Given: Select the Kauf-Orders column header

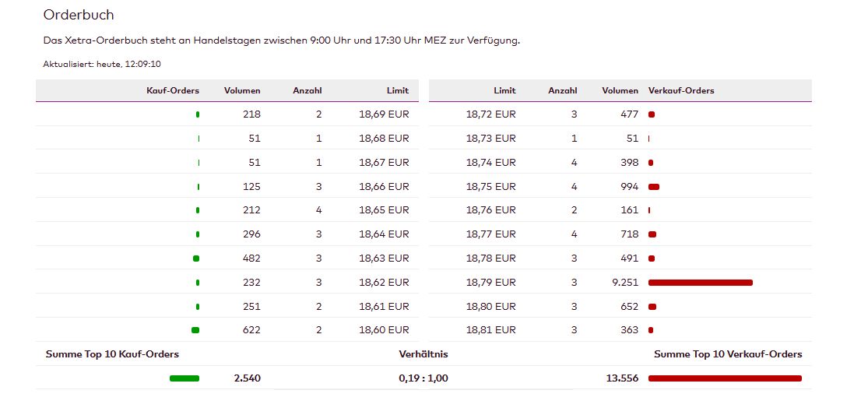Looking at the screenshot, I should (173, 90).
